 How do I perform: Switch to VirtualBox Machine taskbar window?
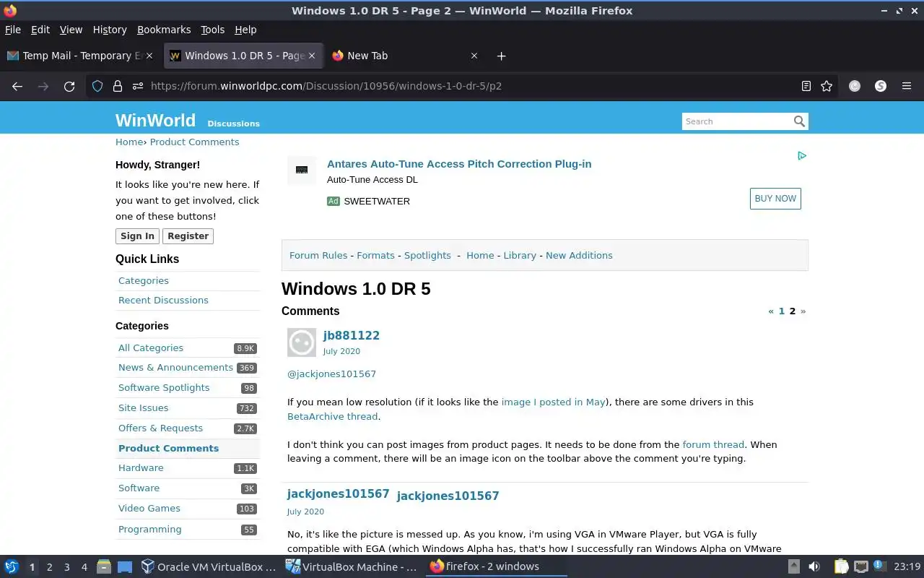[x=352, y=566]
